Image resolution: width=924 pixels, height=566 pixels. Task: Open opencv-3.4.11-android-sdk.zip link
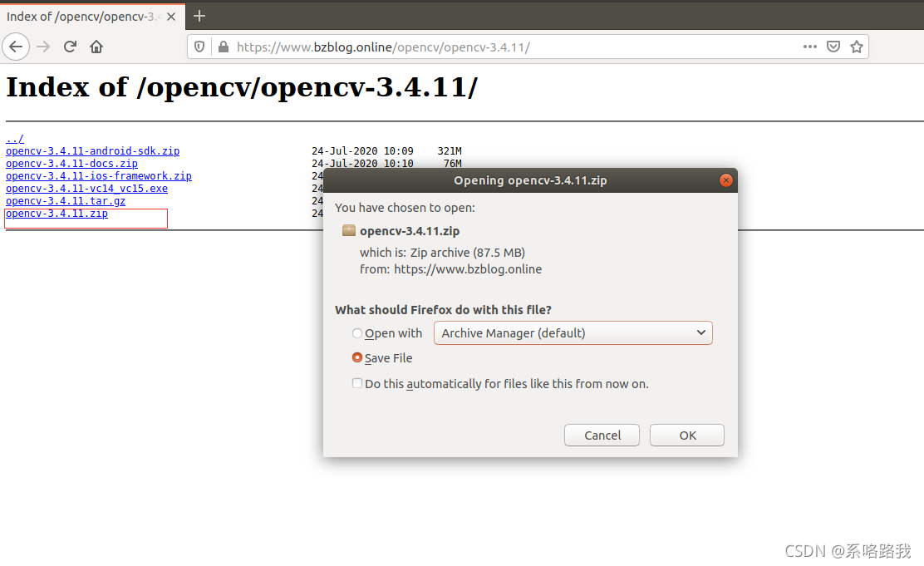coord(92,151)
